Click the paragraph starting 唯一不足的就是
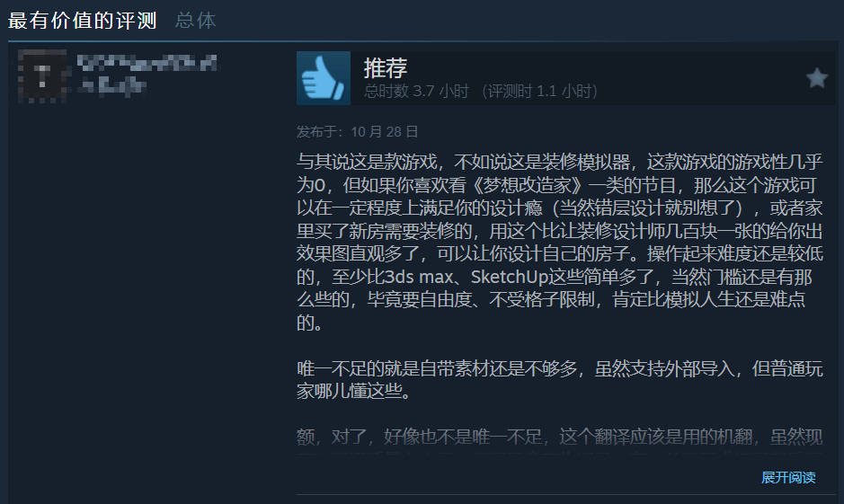The width and height of the screenshot is (844, 504). point(560,380)
